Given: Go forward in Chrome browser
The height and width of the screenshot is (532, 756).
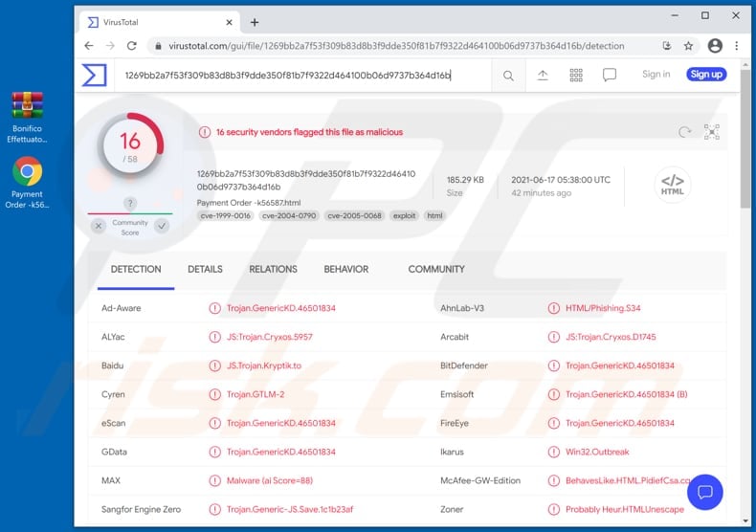Looking at the screenshot, I should coord(110,46).
